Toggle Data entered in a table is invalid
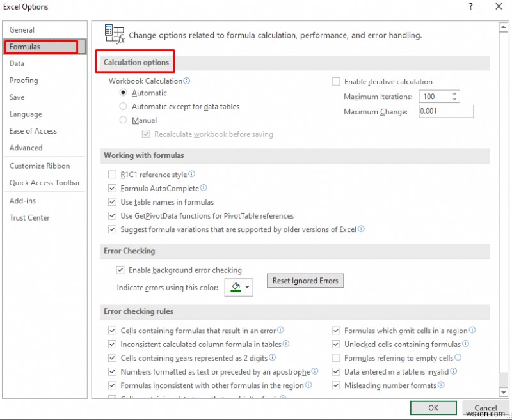This screenshot has width=512, height=420. [335, 371]
